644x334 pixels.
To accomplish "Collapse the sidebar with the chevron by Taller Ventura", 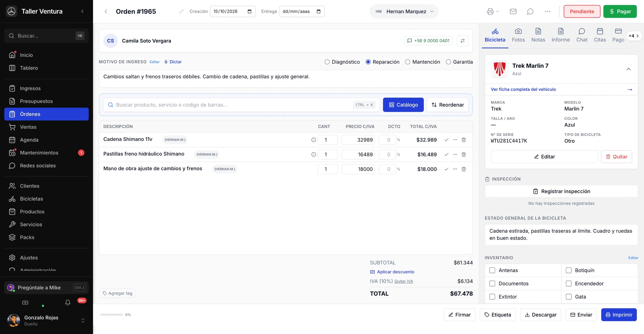I will coord(82,11).
